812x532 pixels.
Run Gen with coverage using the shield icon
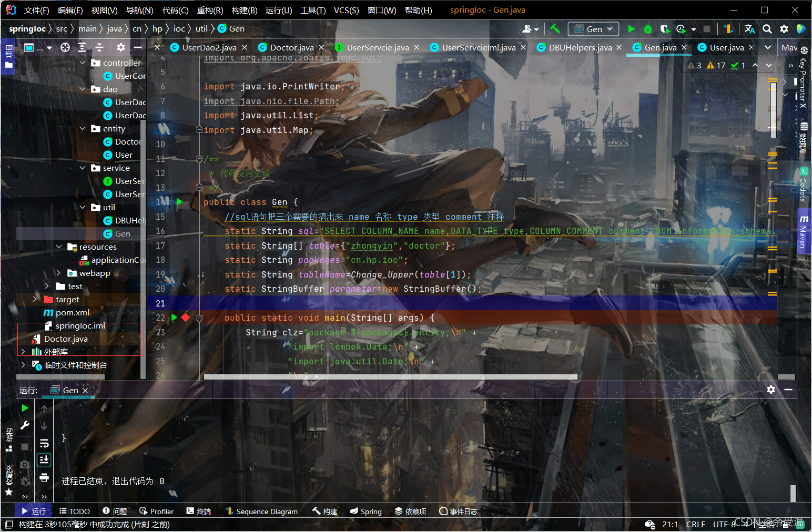(x=665, y=29)
